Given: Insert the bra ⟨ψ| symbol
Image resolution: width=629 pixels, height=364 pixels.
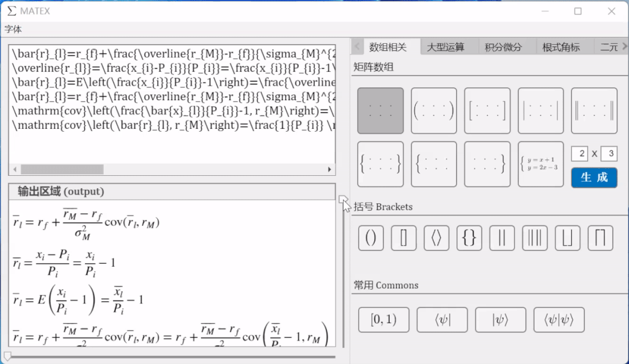Looking at the screenshot, I should pos(442,319).
